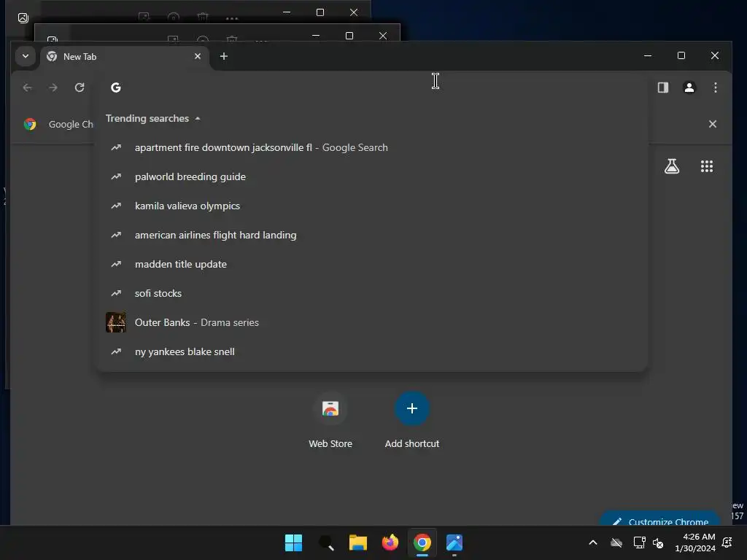Screen dimensions: 747x560
Task: Click the Chrome back arrow
Action: [27, 87]
